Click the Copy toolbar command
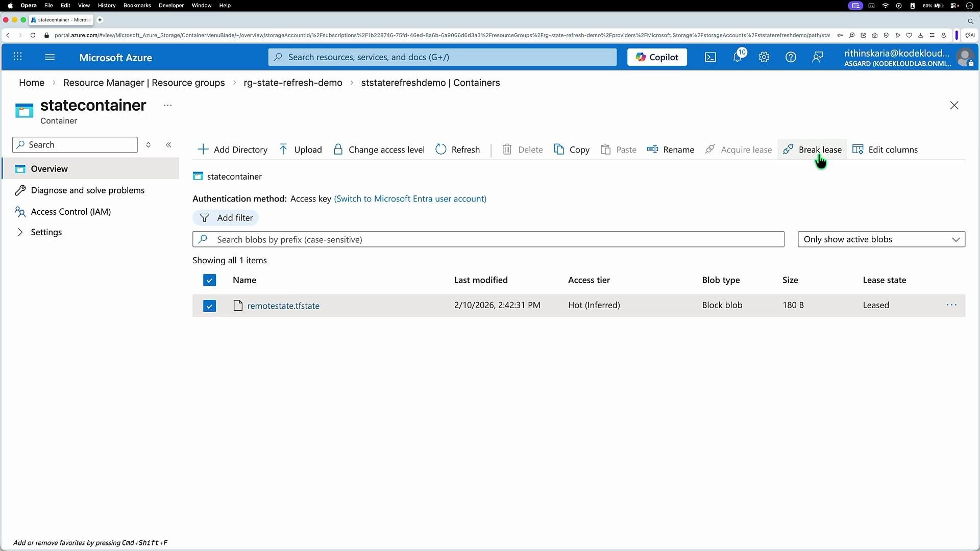 click(x=572, y=149)
